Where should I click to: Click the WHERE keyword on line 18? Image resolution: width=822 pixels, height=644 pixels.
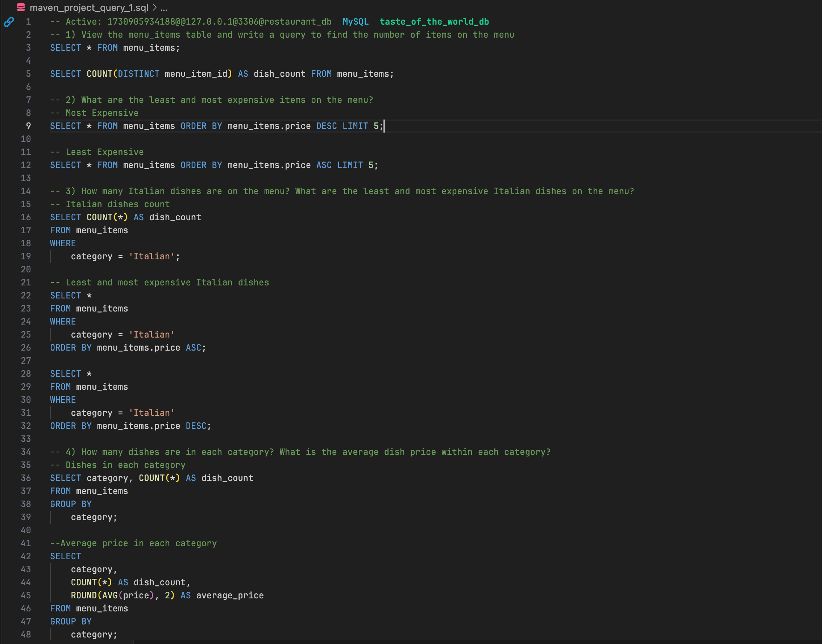coord(63,243)
